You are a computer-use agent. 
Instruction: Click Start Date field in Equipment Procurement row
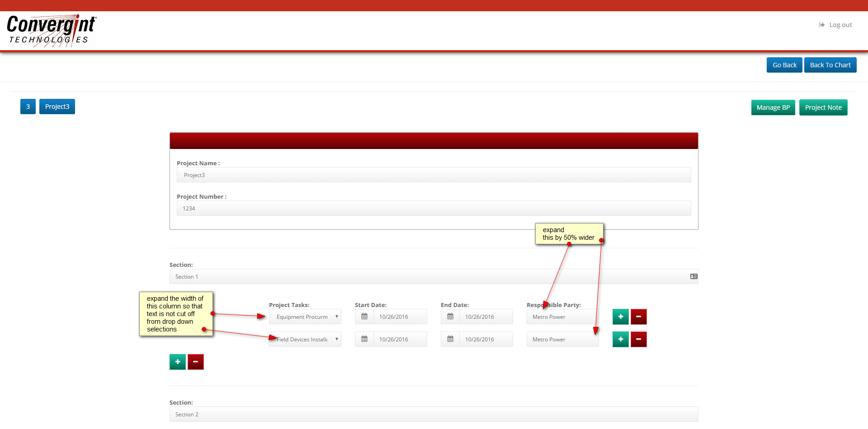coord(400,317)
